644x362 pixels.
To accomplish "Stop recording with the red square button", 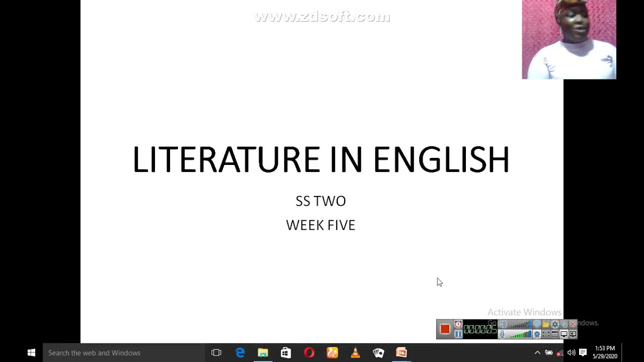I will click(445, 329).
